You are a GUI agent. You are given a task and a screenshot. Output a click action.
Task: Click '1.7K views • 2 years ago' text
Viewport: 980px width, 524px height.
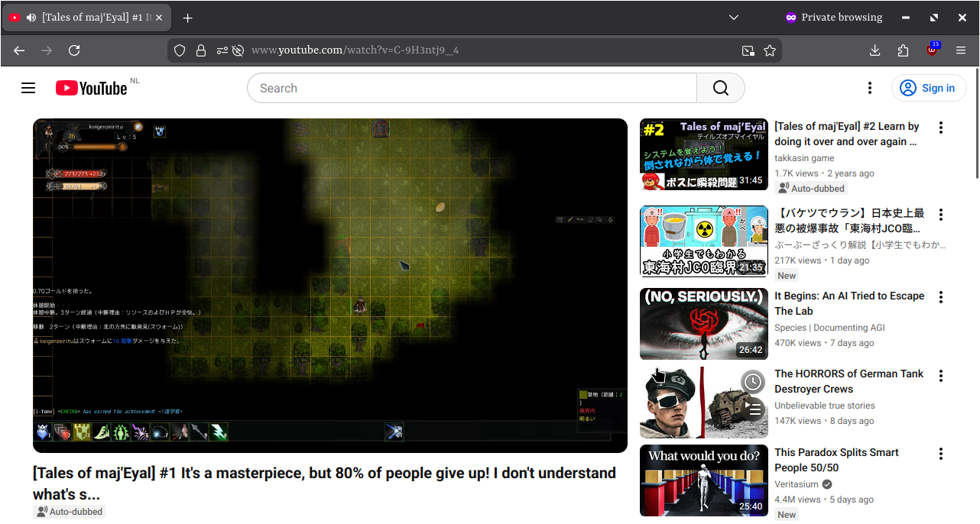[824, 173]
